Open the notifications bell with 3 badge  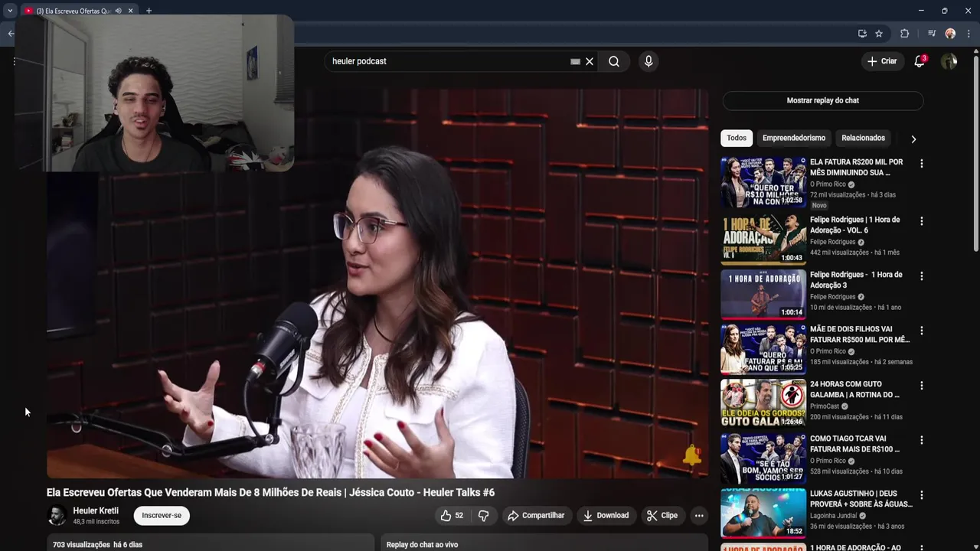pos(920,61)
